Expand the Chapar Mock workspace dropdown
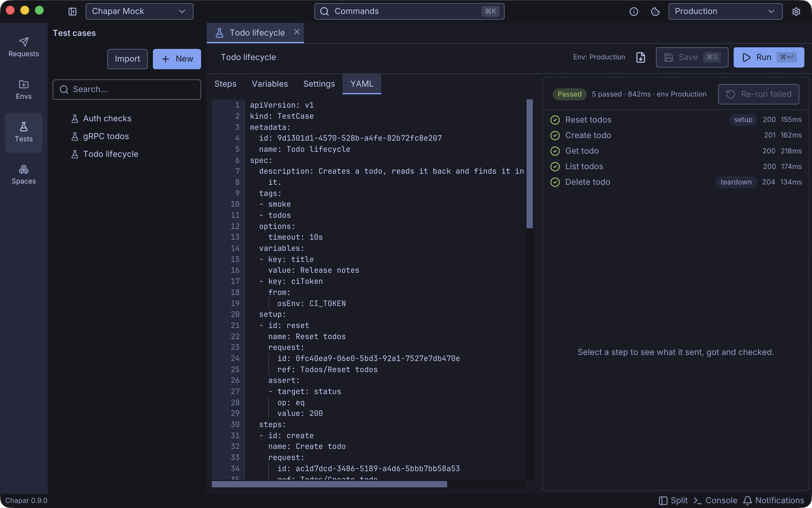This screenshot has height=508, width=812. 140,11
